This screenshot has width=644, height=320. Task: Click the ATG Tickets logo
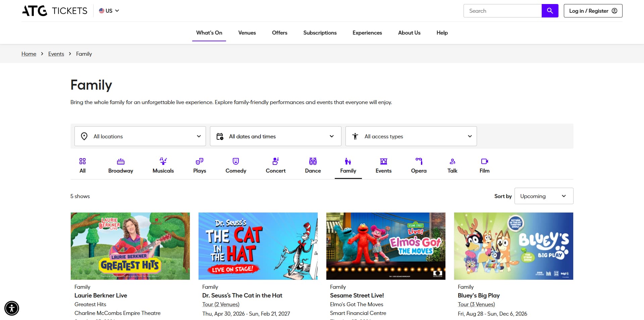[x=55, y=11]
